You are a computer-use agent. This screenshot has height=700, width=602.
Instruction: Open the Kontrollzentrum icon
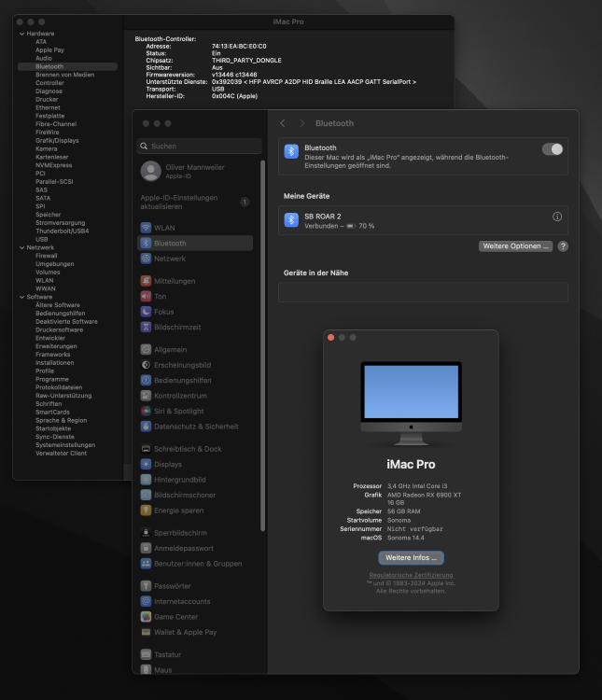tap(146, 396)
